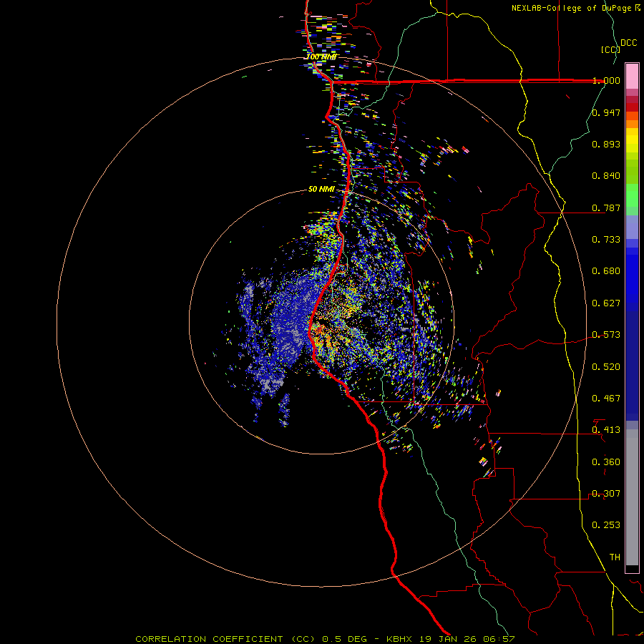This screenshot has width=644, height=644.
Task: Click the TH threshold label on legend
Action: point(615,557)
